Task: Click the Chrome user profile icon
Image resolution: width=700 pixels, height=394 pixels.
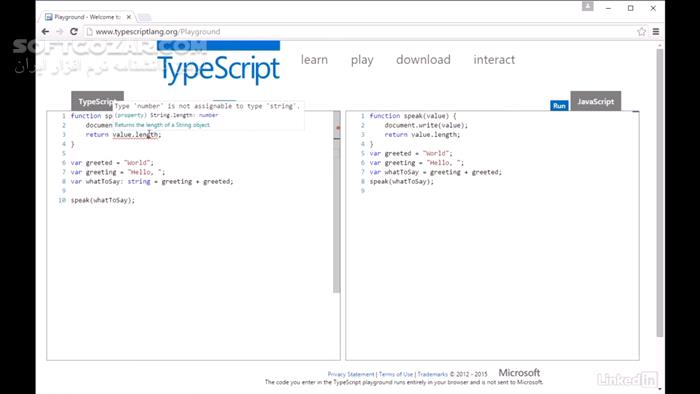Action: 588,6
